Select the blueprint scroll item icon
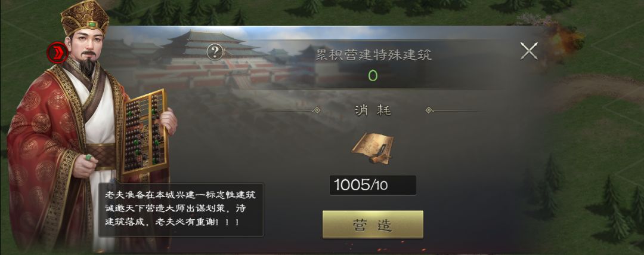644x255 pixels. [373, 149]
